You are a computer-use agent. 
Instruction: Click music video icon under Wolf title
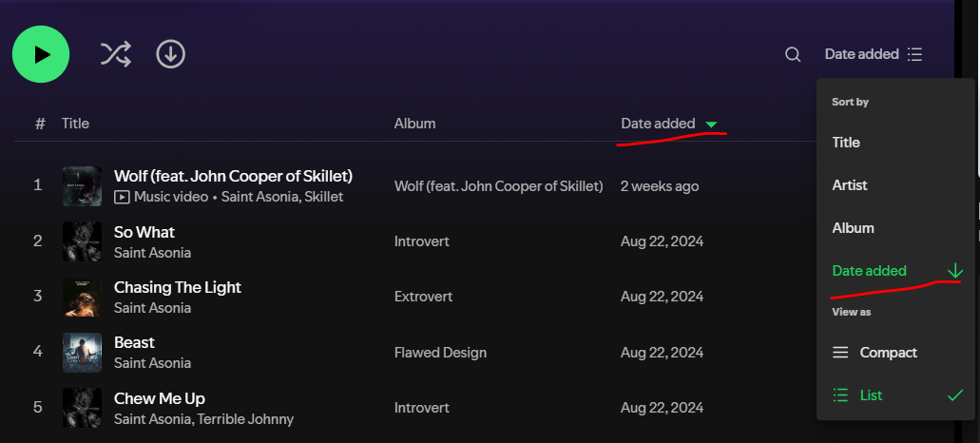tap(122, 198)
